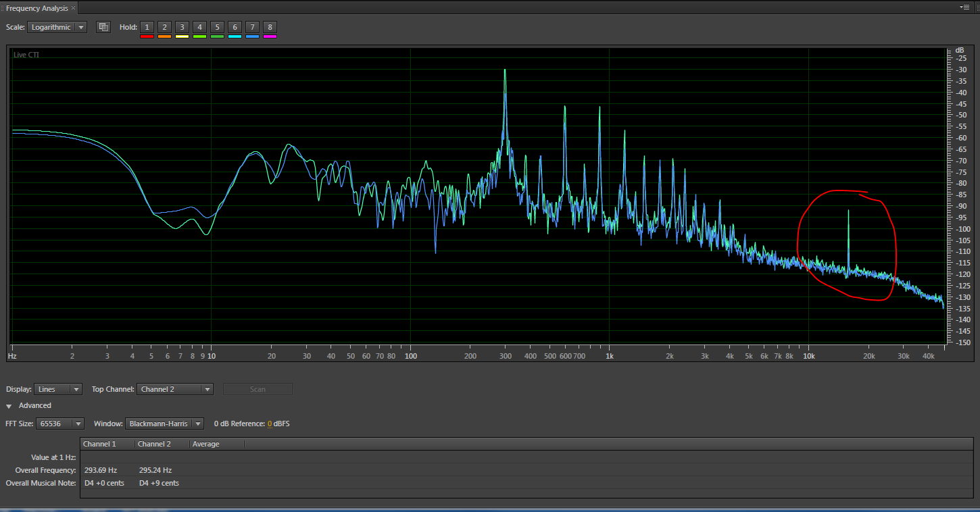Image resolution: width=980 pixels, height=512 pixels.
Task: Click the D4 +9 cents cell
Action: click(x=159, y=483)
